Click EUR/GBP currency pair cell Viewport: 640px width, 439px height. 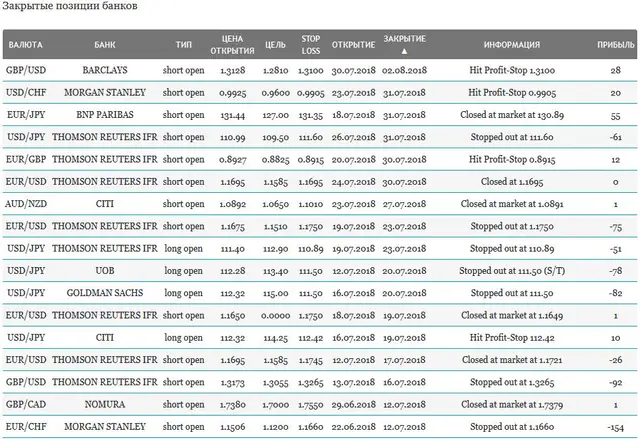[x=26, y=159]
